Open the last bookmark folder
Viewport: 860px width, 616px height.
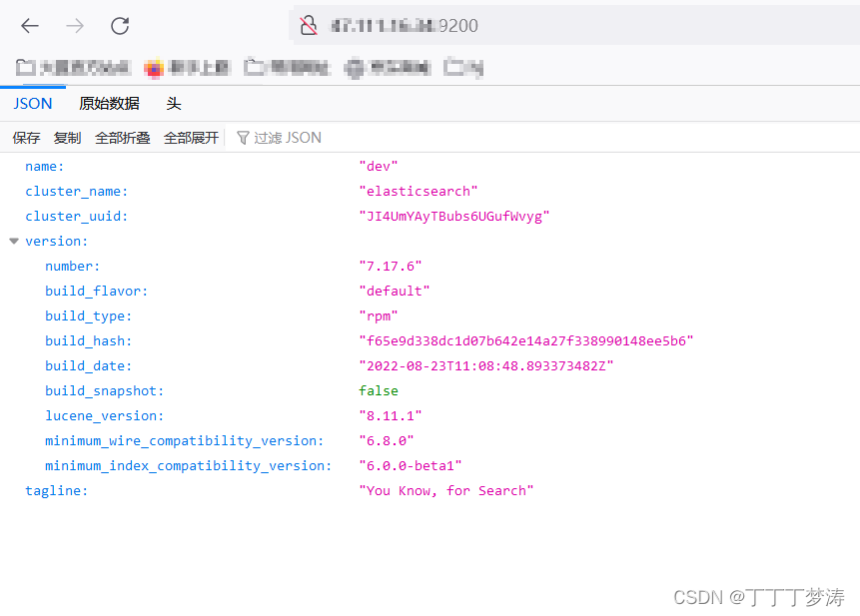click(x=463, y=68)
